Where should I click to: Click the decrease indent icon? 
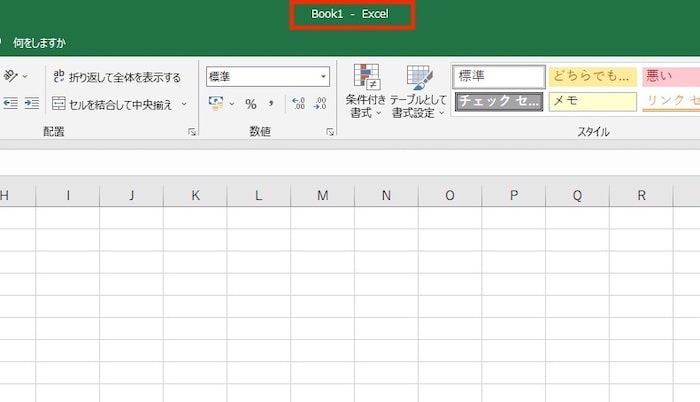coord(10,104)
